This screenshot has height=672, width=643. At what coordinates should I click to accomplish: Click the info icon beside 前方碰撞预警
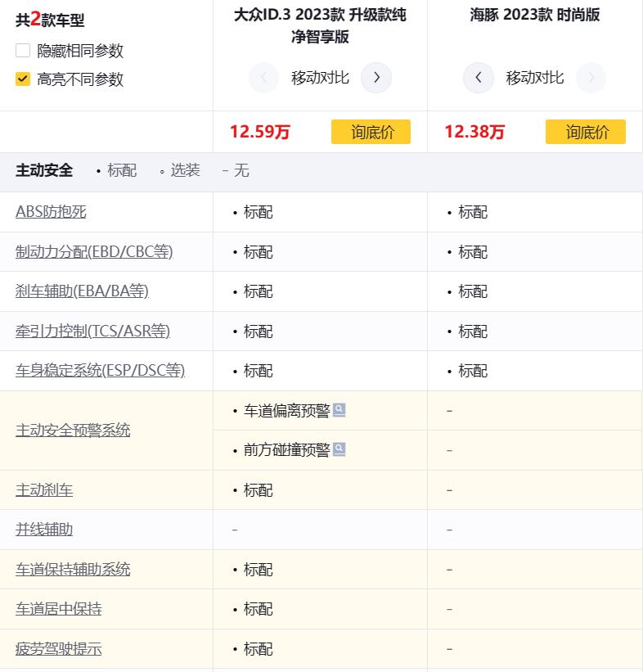(339, 449)
